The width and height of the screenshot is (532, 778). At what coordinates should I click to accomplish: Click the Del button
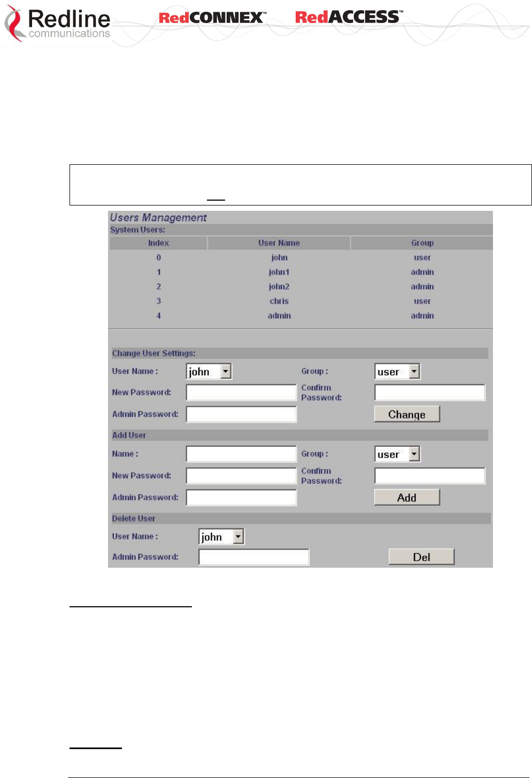coord(421,557)
